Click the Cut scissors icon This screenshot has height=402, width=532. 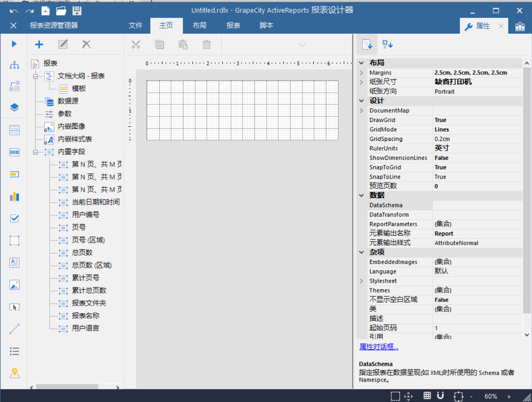(136, 45)
